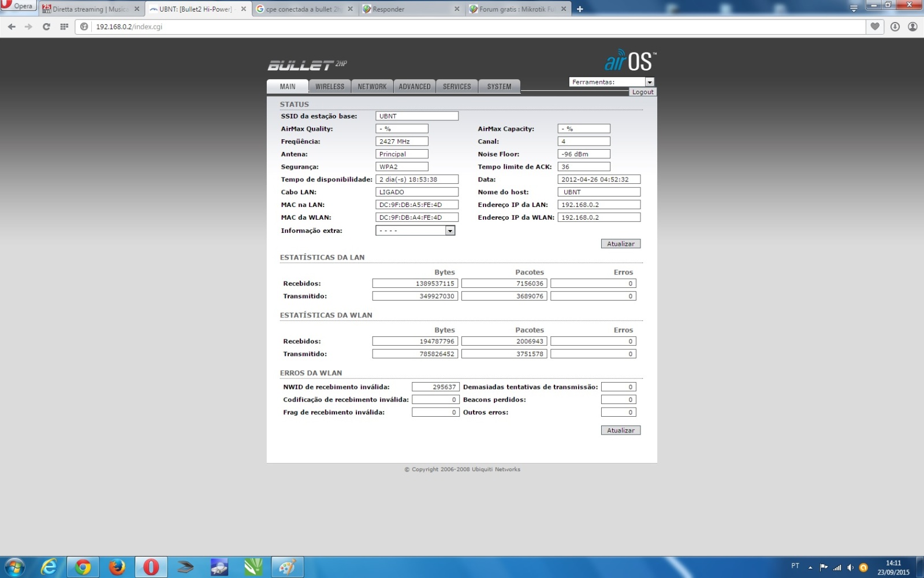This screenshot has width=924, height=578.
Task: Open the WIRELESS tab
Action: pyautogui.click(x=330, y=87)
